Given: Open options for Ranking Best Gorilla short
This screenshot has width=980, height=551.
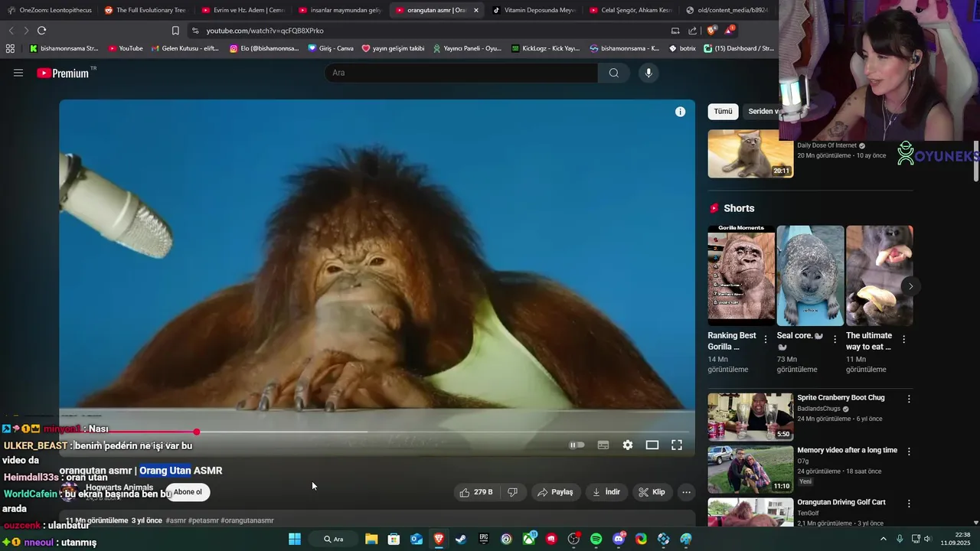Looking at the screenshot, I should [766, 340].
